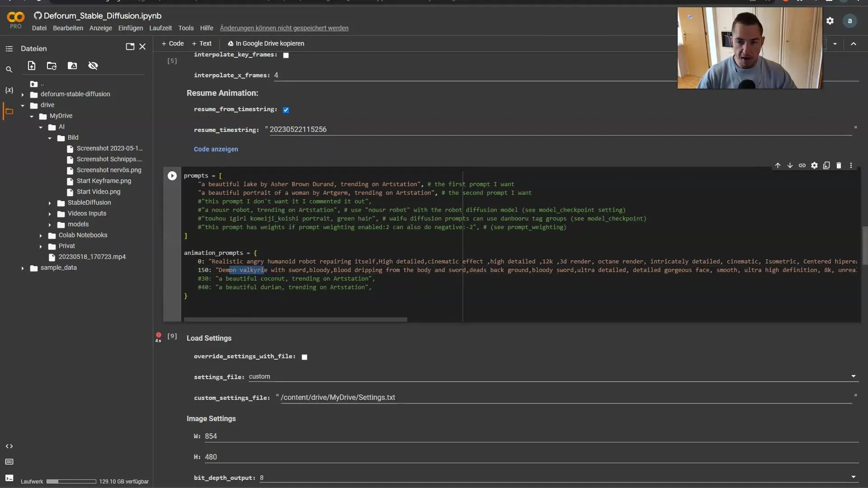Expand sample_data folder
Image resolution: width=868 pixels, height=488 pixels.
[x=23, y=268]
